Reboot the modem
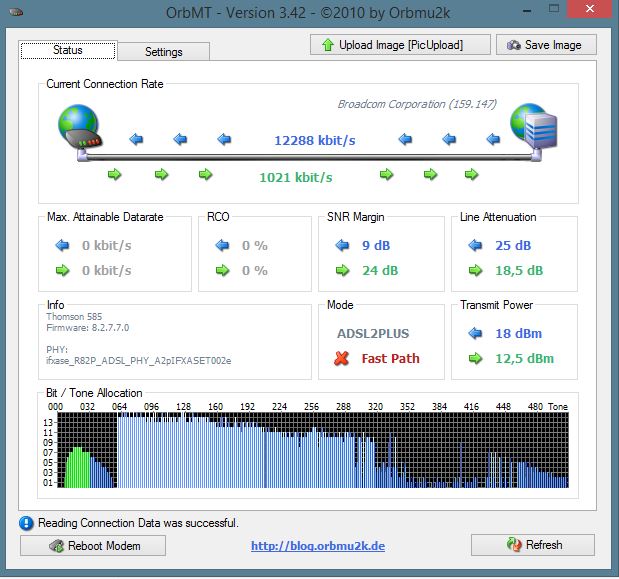The width and height of the screenshot is (619, 579). [x=93, y=545]
